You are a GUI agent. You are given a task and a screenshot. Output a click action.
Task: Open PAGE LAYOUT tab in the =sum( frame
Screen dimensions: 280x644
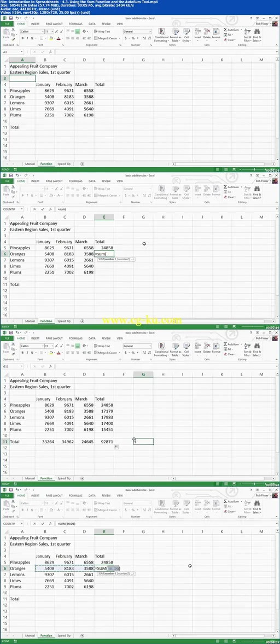pyautogui.click(x=54, y=181)
